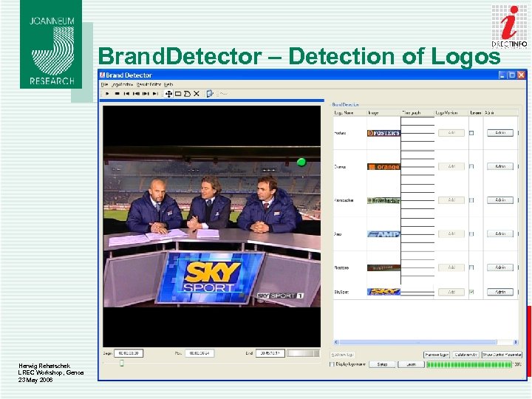This screenshot has width=532, height=399.
Task: Select the Foster's logo thumbnail
Action: (383, 133)
